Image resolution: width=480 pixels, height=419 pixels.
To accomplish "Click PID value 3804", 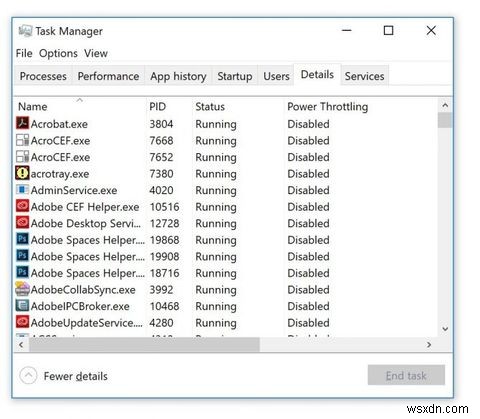I will [161, 124].
